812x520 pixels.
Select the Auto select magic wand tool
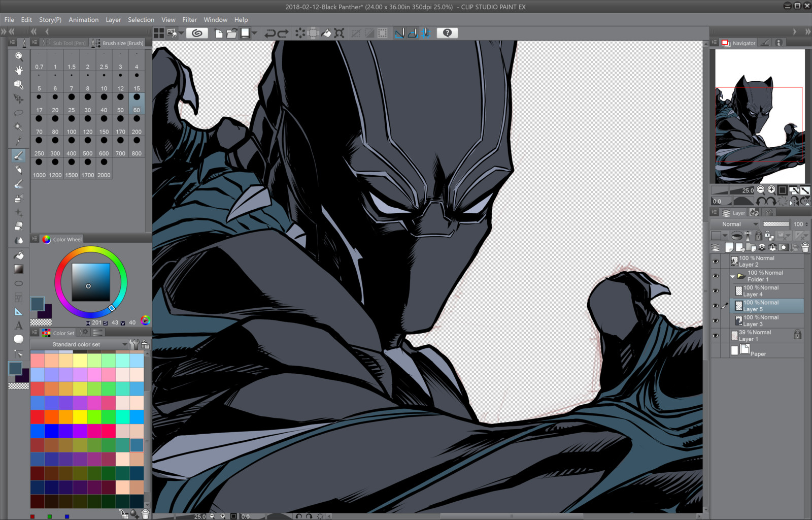tap(19, 127)
